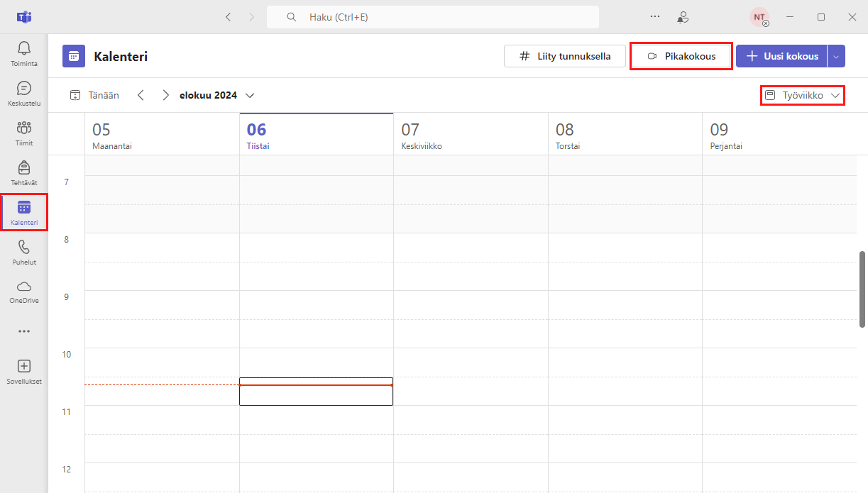Expand Uusi kokous dropdown arrow
This screenshot has height=493, width=868.
(x=836, y=56)
